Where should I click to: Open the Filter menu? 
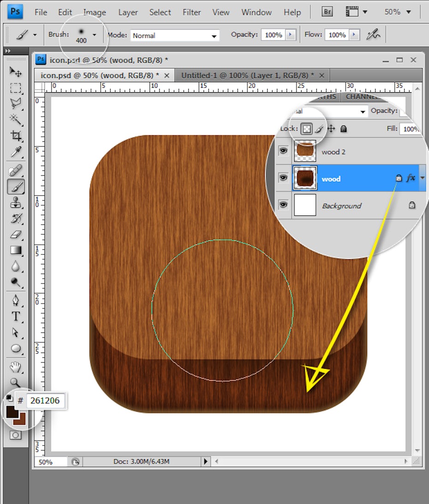[x=191, y=12]
